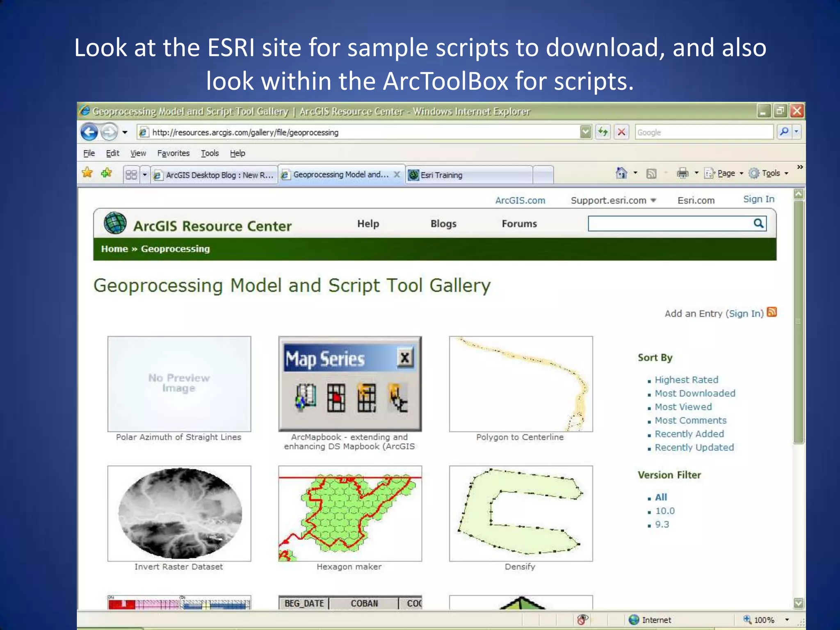Open the Polygon to Centerline thumbnail

tap(521, 384)
